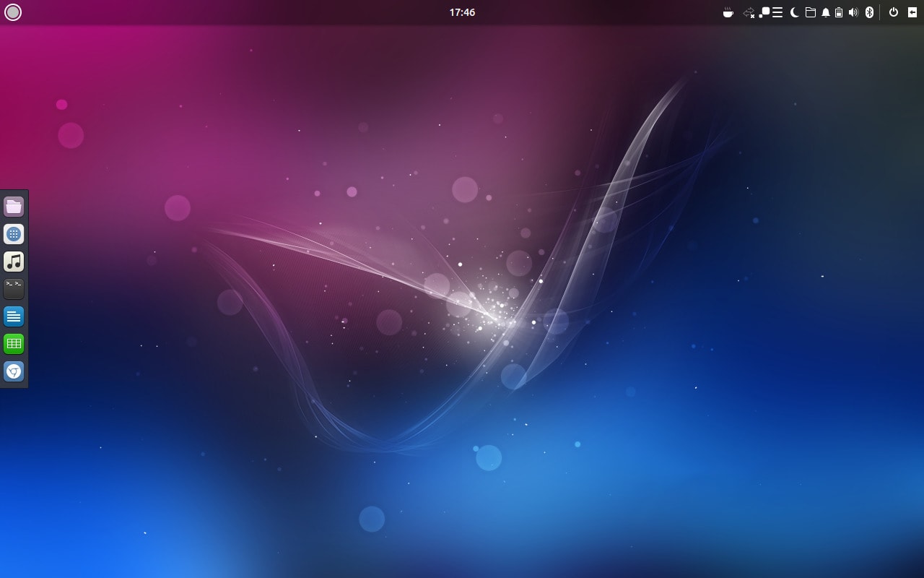Viewport: 924px width, 578px height.
Task: Expand the Places folder applet
Action: pyautogui.click(x=811, y=12)
